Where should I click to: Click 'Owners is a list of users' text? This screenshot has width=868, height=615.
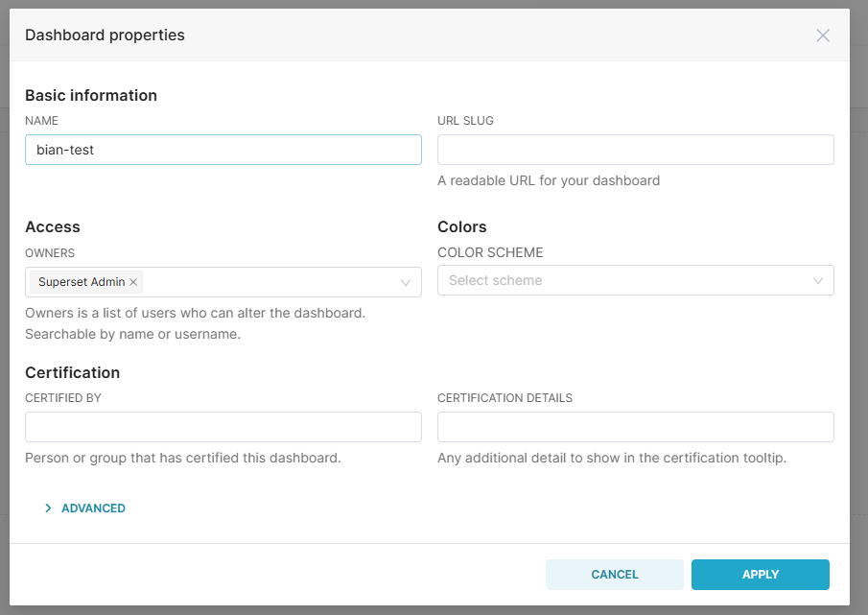click(196, 314)
